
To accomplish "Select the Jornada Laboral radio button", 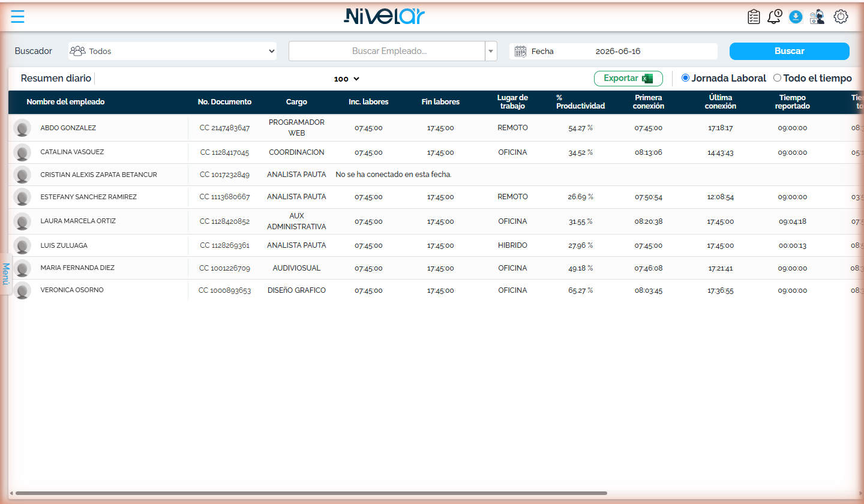I will pos(686,78).
